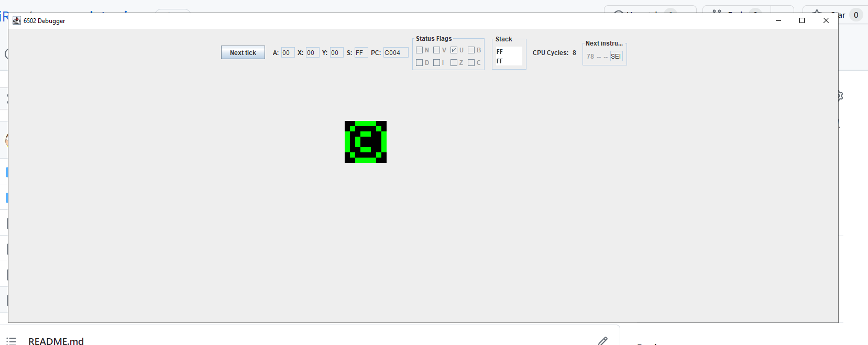Click the X register field

click(312, 52)
